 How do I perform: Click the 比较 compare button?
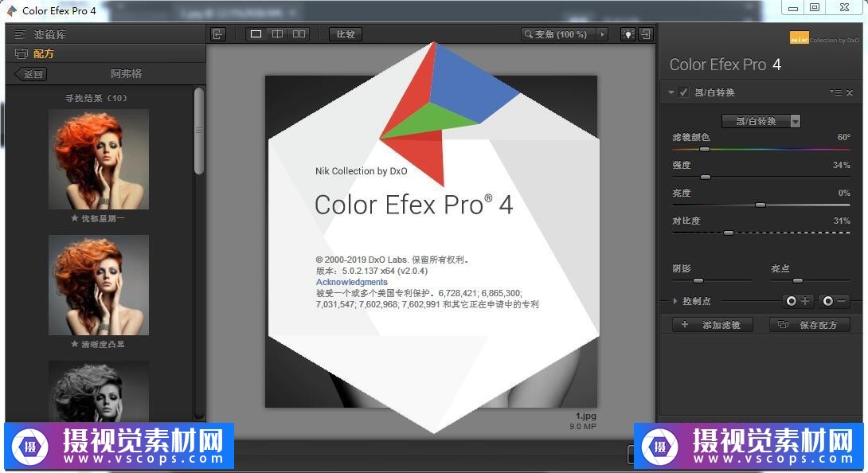click(346, 34)
